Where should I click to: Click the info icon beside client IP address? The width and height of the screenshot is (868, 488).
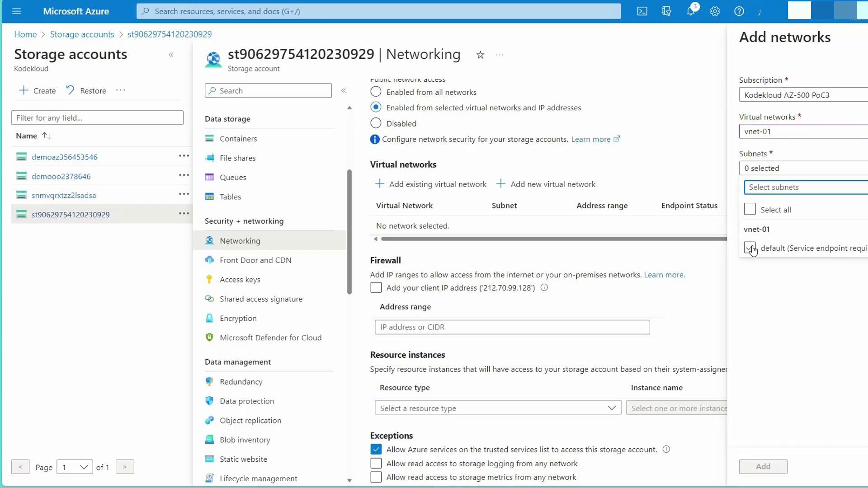(544, 288)
